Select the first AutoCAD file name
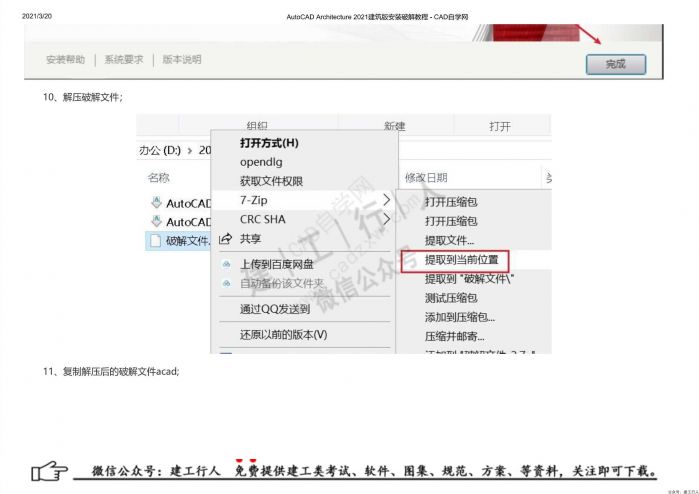The height and width of the screenshot is (494, 699). pyautogui.click(x=188, y=203)
